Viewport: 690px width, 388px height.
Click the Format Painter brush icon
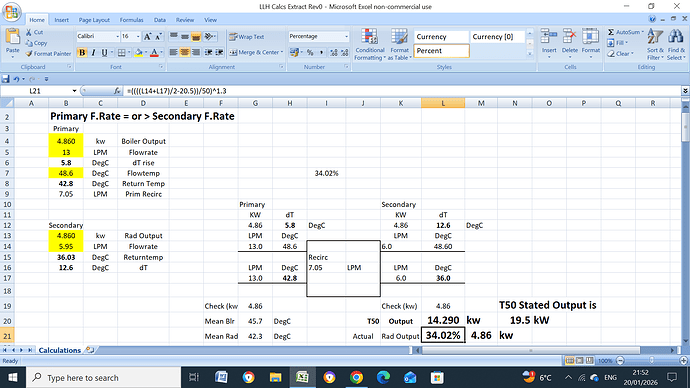(29, 54)
